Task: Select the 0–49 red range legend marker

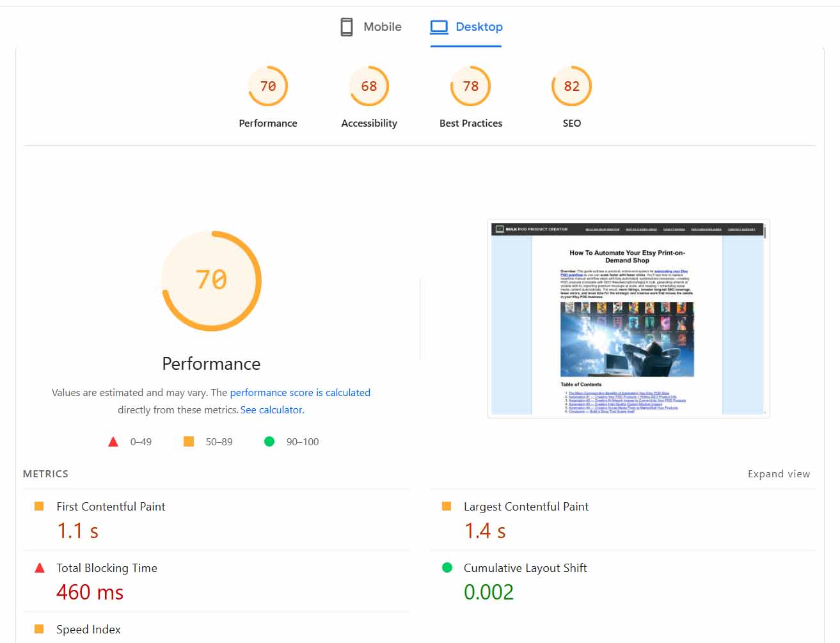Action: click(113, 441)
